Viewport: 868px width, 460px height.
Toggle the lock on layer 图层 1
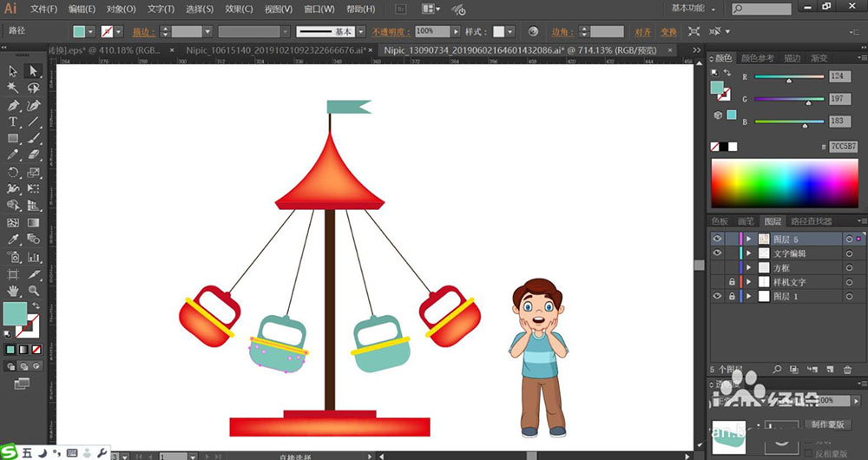pyautogui.click(x=732, y=296)
